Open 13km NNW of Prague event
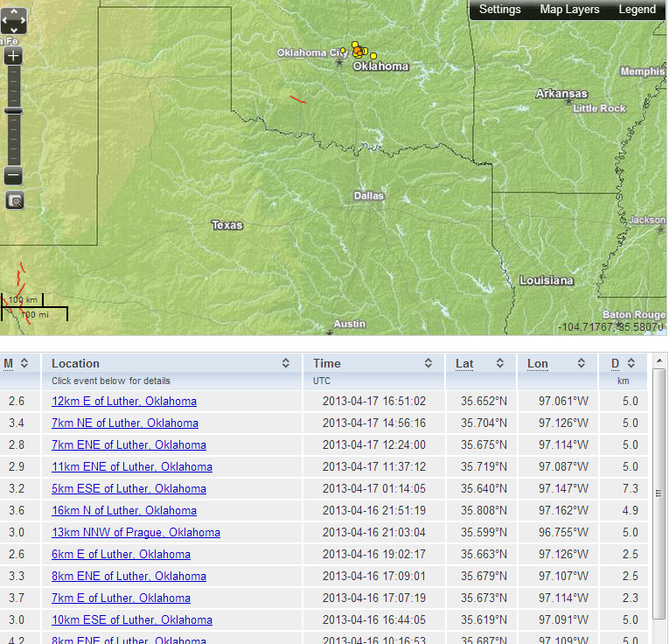This screenshot has width=669, height=644. pyautogui.click(x=136, y=532)
